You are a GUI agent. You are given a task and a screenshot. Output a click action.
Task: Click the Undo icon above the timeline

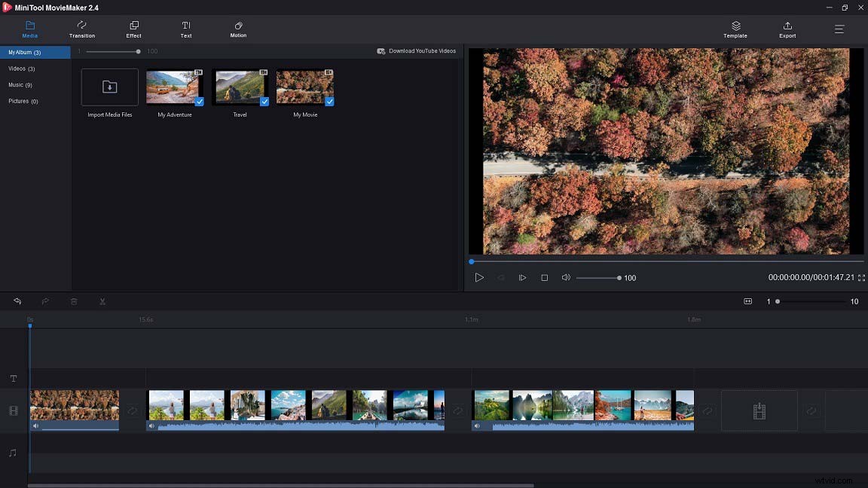point(17,300)
